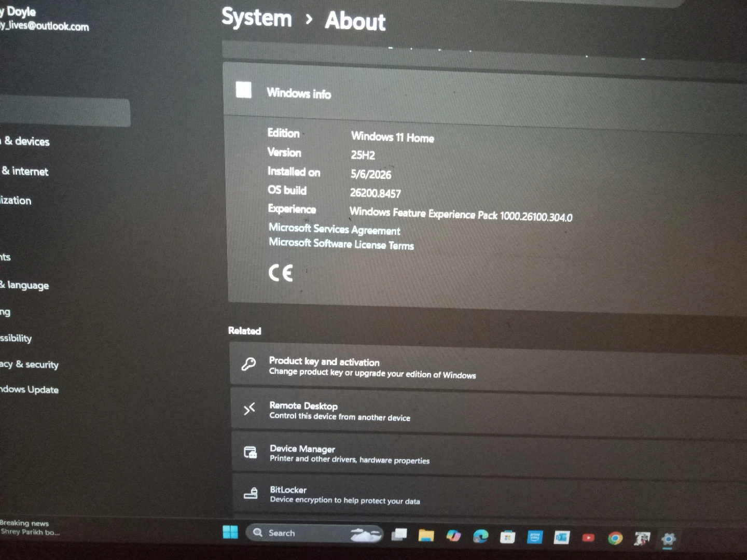Click the 'Windows 11 Home' edition value

click(x=393, y=137)
